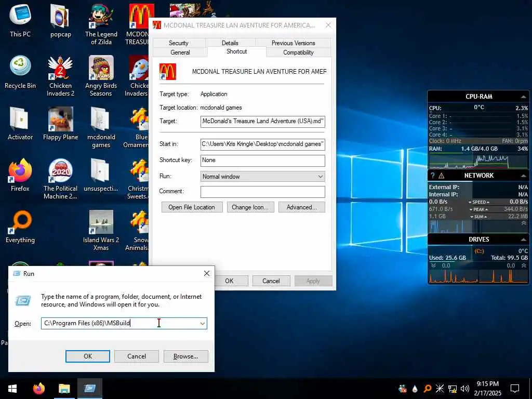
Task: Click OK in the Run dialog
Action: tap(87, 356)
